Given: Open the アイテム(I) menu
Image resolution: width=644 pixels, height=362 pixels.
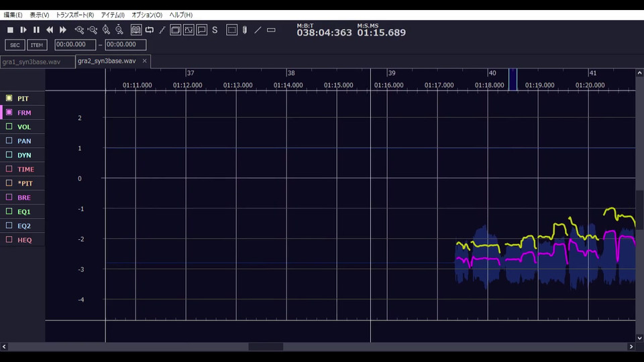Looking at the screenshot, I should pyautogui.click(x=113, y=15).
